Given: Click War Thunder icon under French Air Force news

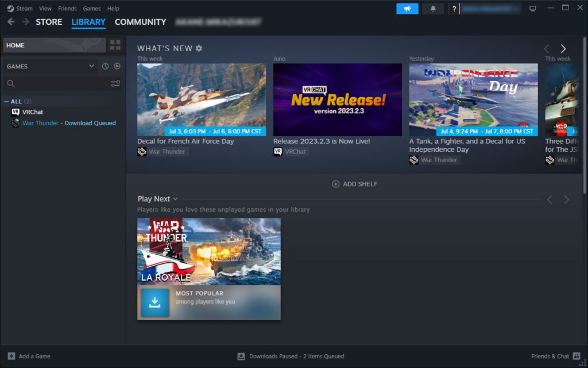Looking at the screenshot, I should 142,152.
